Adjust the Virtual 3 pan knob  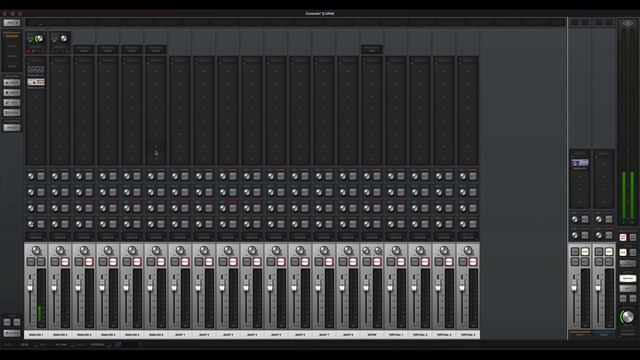444,251
